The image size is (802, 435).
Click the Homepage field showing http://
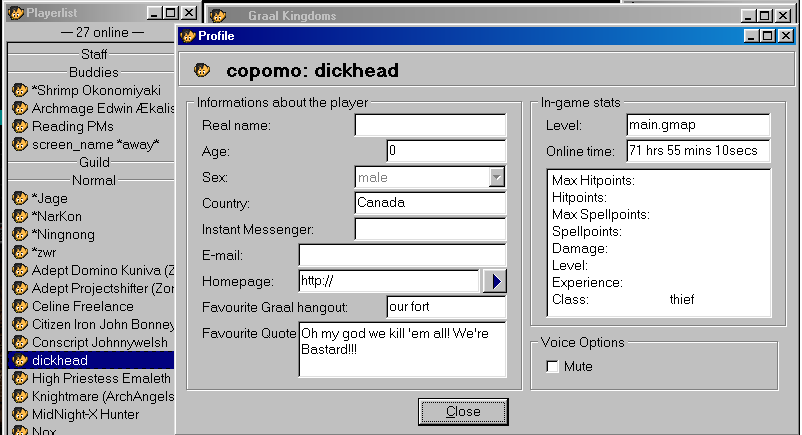pos(389,281)
